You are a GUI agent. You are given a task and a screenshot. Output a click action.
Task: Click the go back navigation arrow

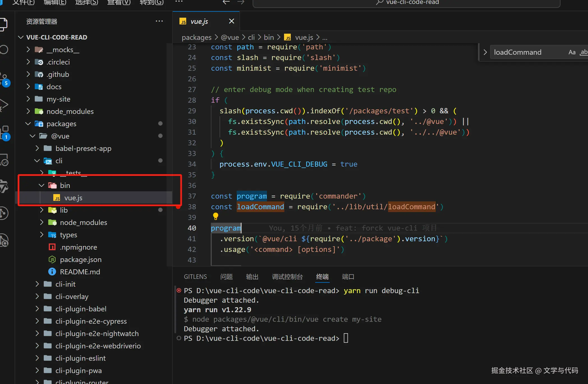click(226, 2)
